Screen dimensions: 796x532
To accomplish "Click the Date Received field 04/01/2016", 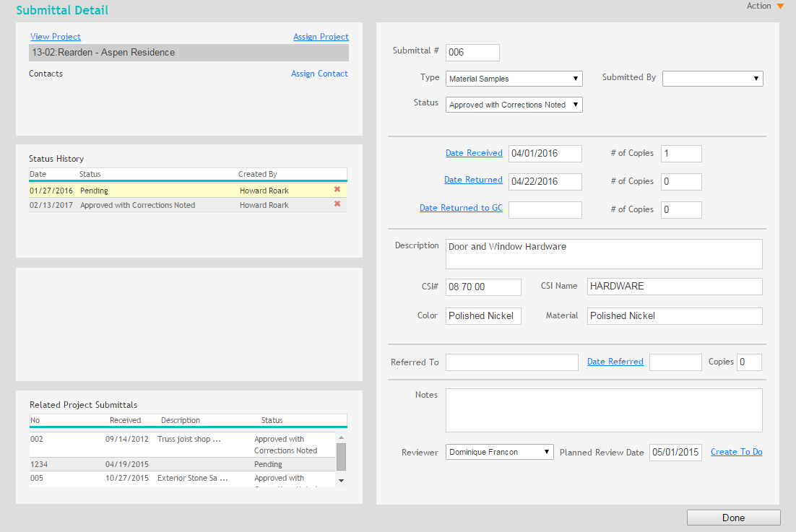I will (x=545, y=154).
